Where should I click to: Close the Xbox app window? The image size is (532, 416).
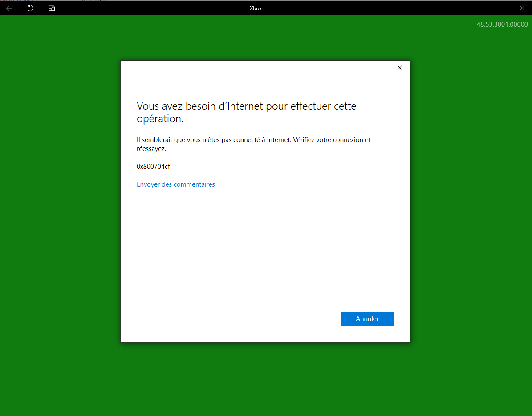point(522,8)
